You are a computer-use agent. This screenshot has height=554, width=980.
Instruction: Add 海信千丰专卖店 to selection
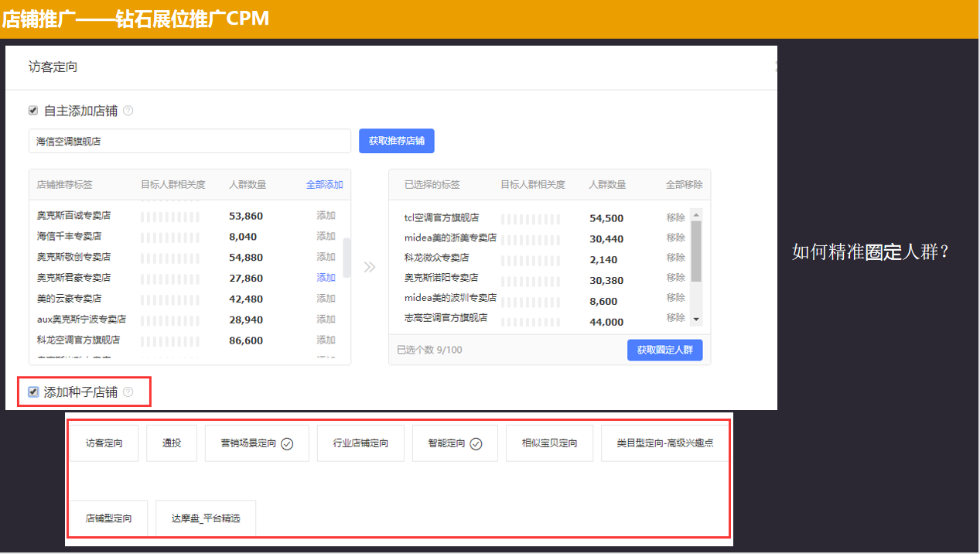[x=326, y=236]
